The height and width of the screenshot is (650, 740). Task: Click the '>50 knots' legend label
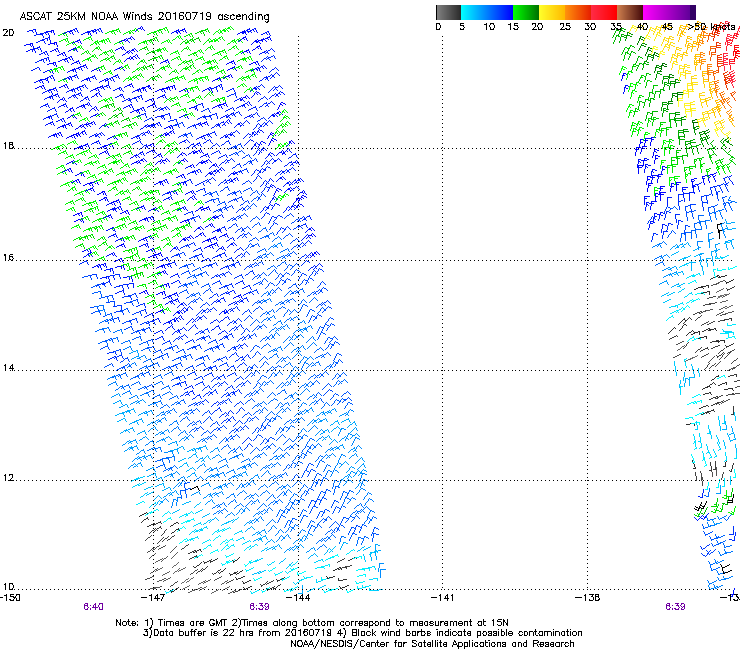tap(711, 27)
